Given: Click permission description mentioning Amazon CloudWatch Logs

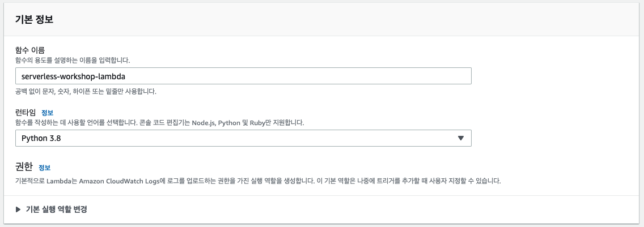Looking at the screenshot, I should click(x=258, y=181).
